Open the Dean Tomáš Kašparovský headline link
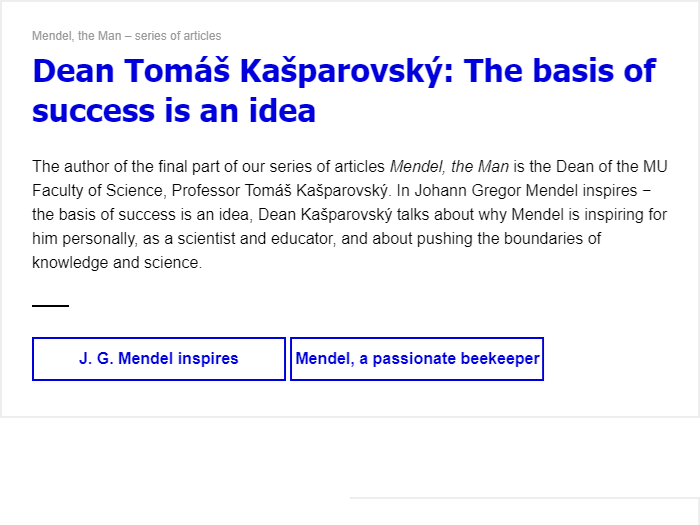Screen dimensions: 700x525 coord(344,71)
